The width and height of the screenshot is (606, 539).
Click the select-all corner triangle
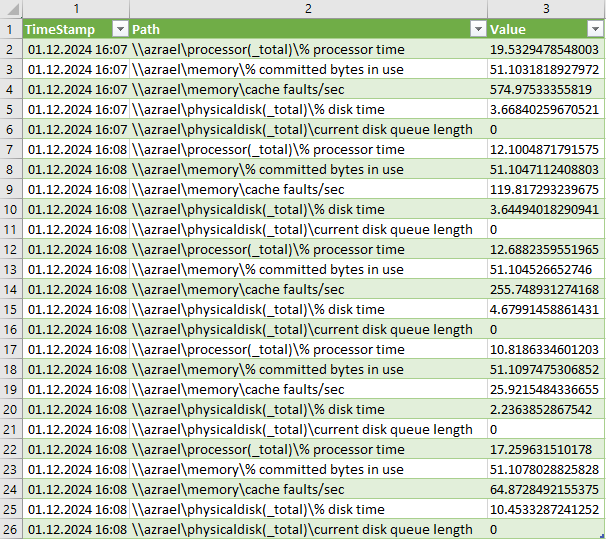(13, 9)
